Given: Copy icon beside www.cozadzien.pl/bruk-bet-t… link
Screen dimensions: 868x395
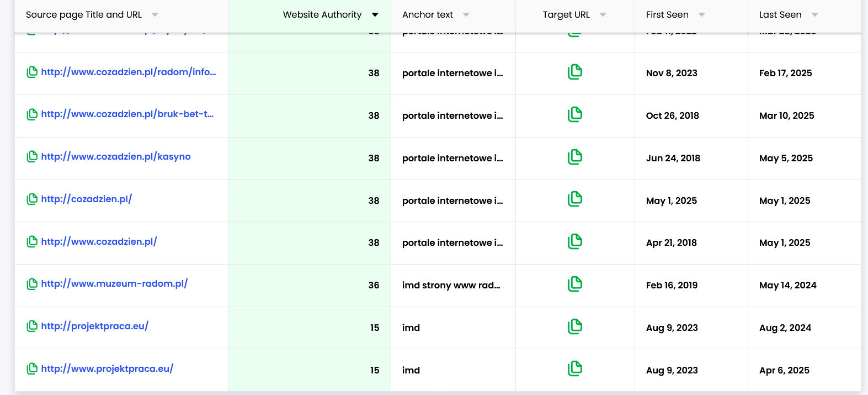Looking at the screenshot, I should click(32, 114).
